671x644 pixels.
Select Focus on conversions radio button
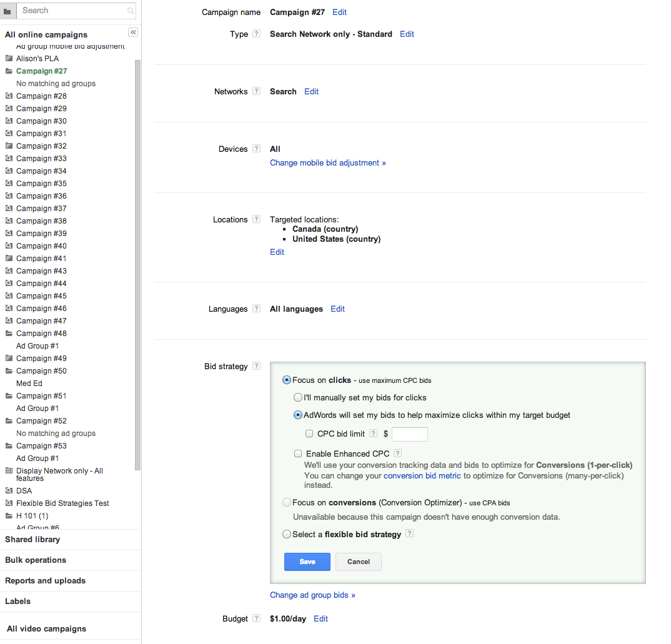[287, 502]
